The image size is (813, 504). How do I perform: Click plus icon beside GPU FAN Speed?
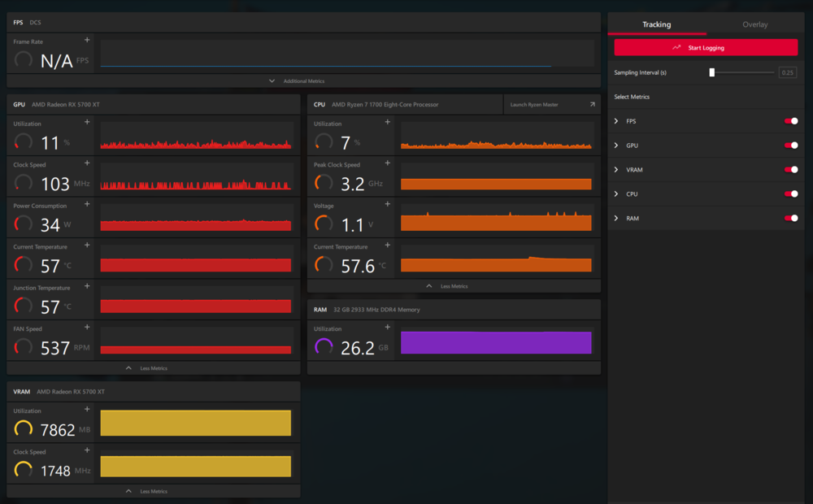(87, 328)
